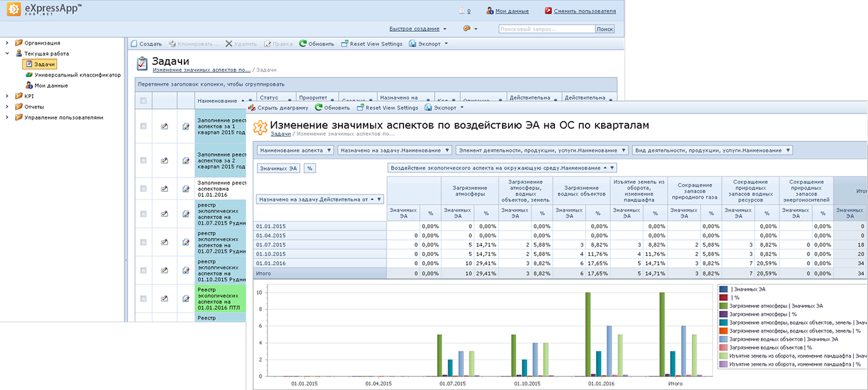The height and width of the screenshot is (390, 868).
Task: Open the Быстрое создание dropdown
Action: (x=418, y=29)
